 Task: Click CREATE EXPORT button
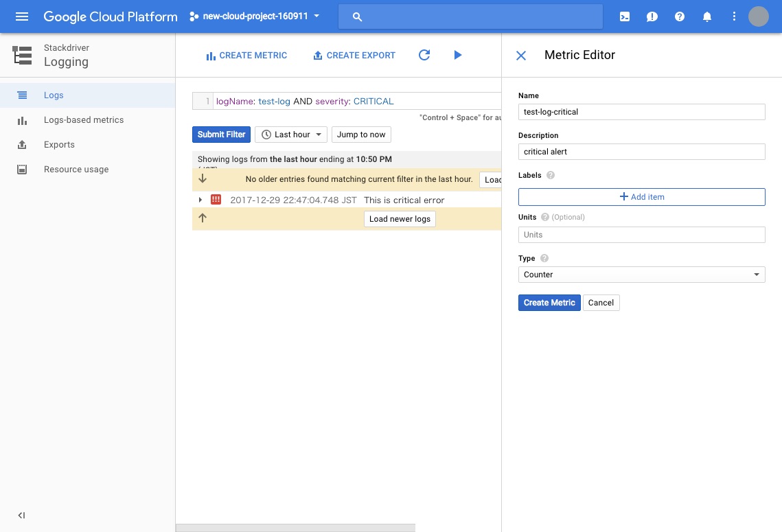(x=354, y=56)
